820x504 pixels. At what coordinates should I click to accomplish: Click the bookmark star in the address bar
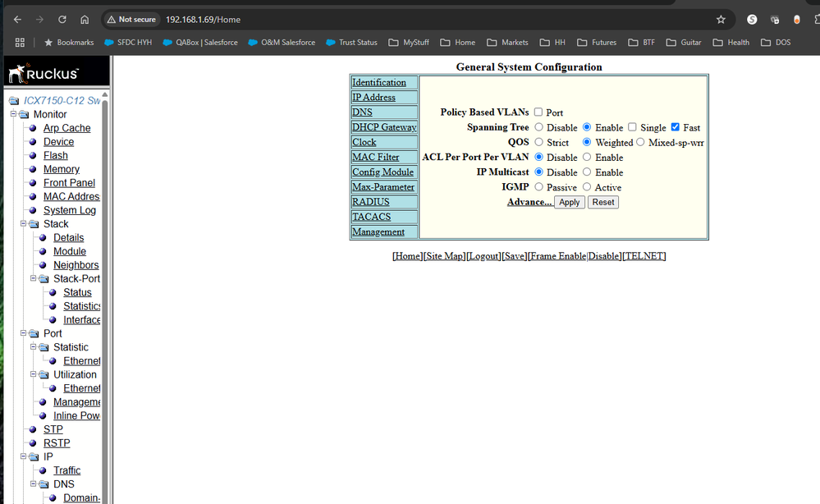click(x=721, y=18)
